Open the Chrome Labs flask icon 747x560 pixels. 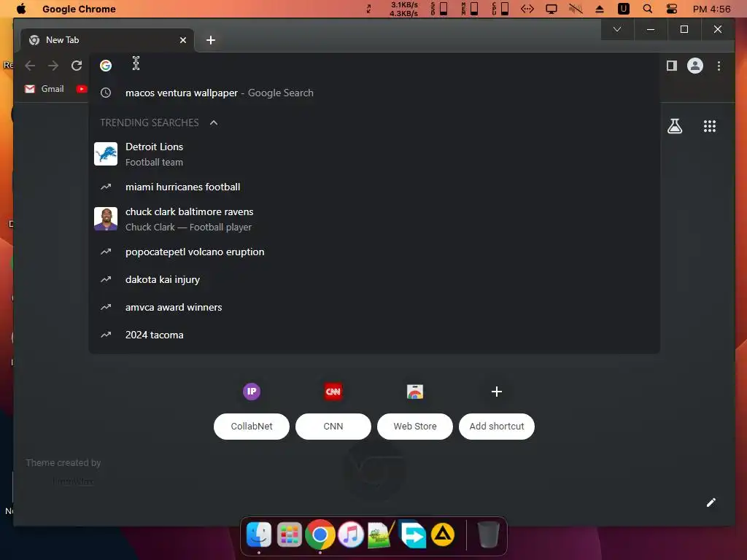pos(675,126)
